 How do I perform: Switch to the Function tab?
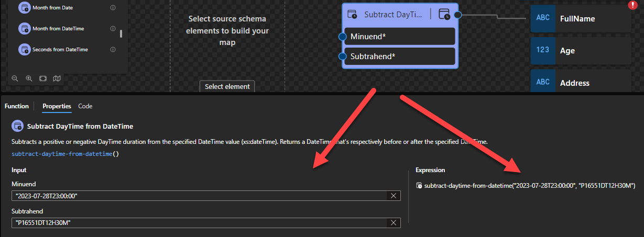pos(17,106)
